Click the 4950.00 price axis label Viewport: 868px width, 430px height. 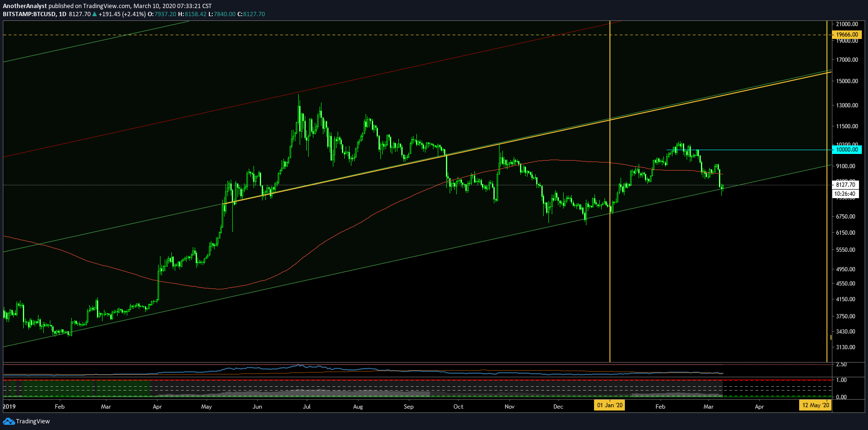point(846,269)
